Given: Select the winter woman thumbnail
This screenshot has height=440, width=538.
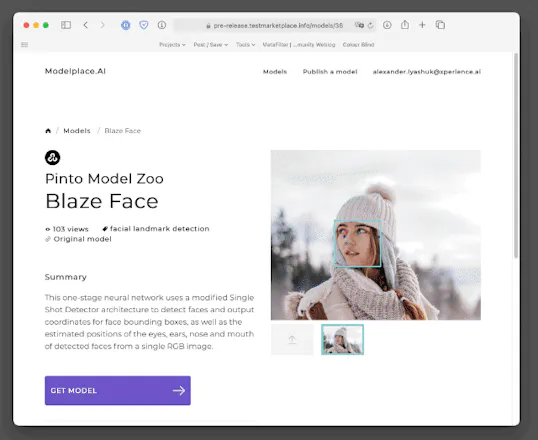Looking at the screenshot, I should 342,339.
